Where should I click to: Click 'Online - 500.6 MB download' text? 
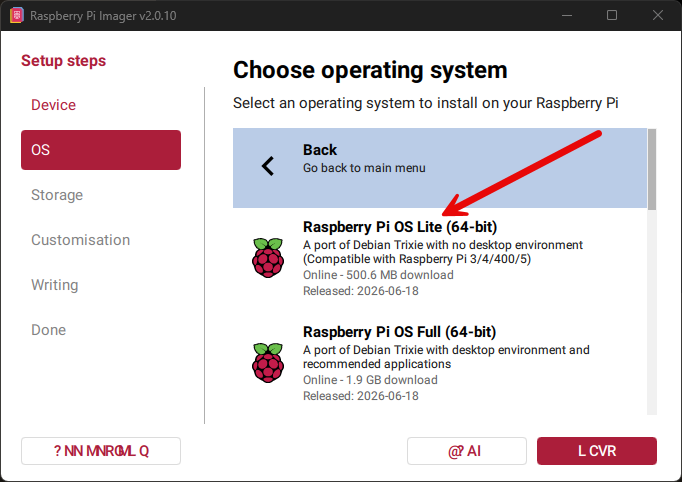(378, 275)
